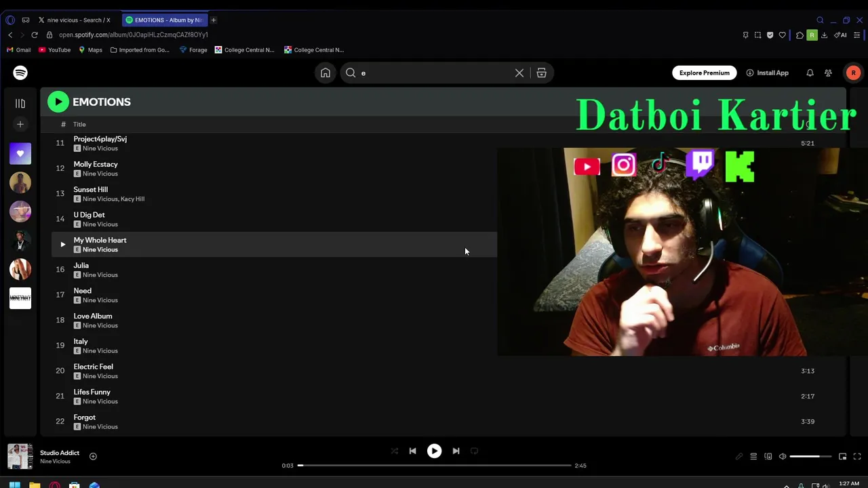Select the track Electric Feel

tap(94, 367)
